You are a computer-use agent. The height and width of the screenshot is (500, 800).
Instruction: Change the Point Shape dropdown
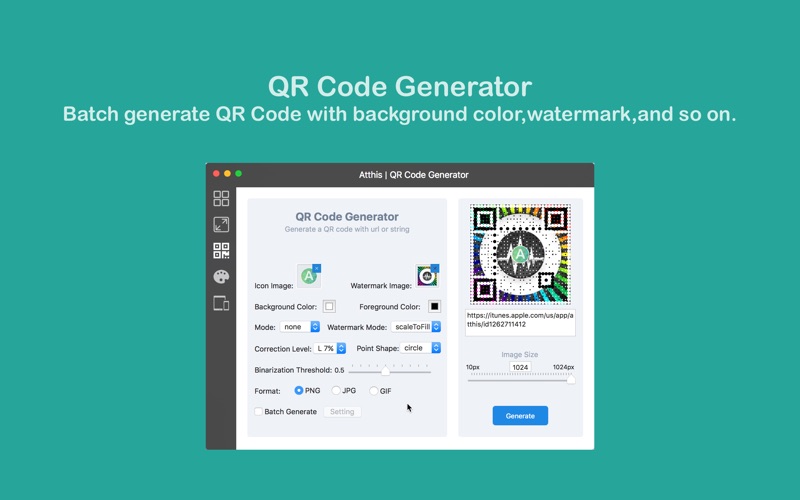(420, 348)
